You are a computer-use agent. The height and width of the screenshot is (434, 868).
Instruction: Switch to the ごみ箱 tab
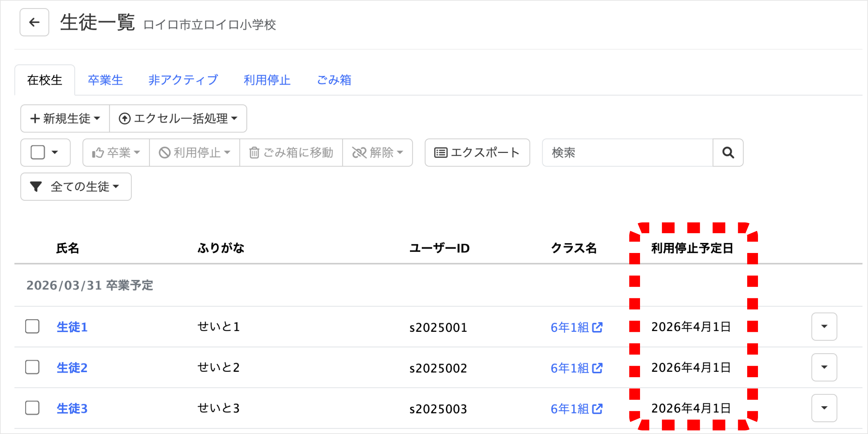click(x=334, y=80)
